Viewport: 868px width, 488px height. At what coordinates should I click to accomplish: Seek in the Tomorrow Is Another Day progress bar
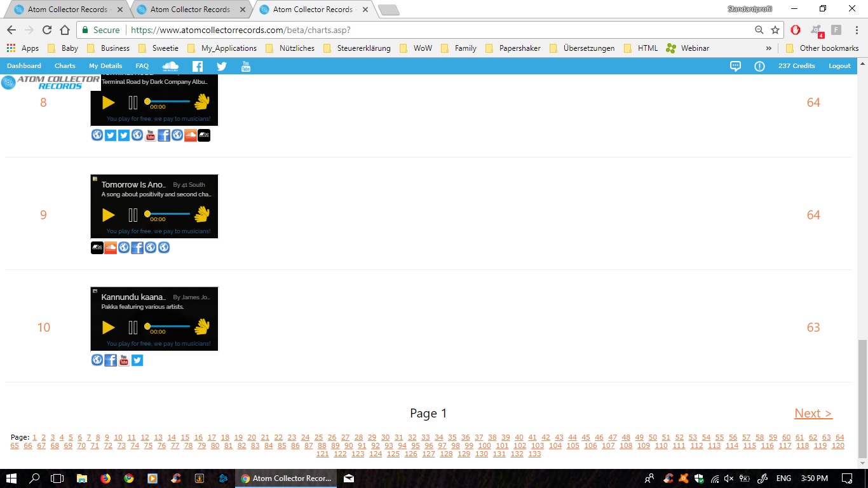[x=168, y=213]
